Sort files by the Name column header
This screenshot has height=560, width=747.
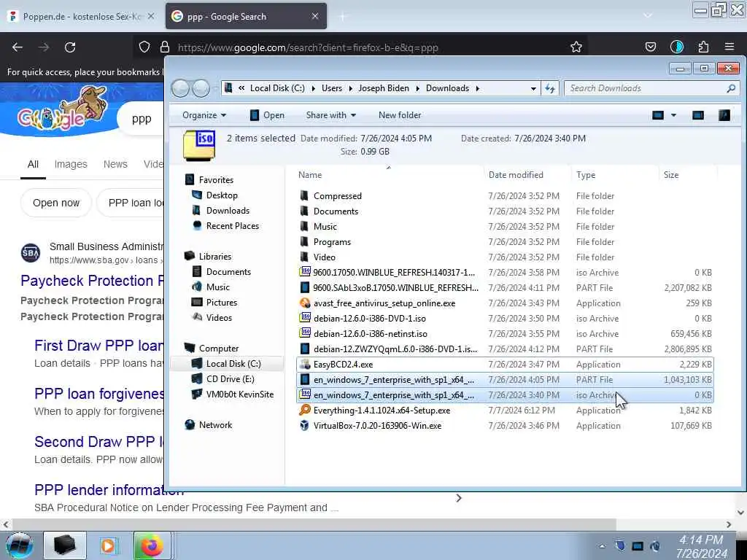click(x=310, y=175)
